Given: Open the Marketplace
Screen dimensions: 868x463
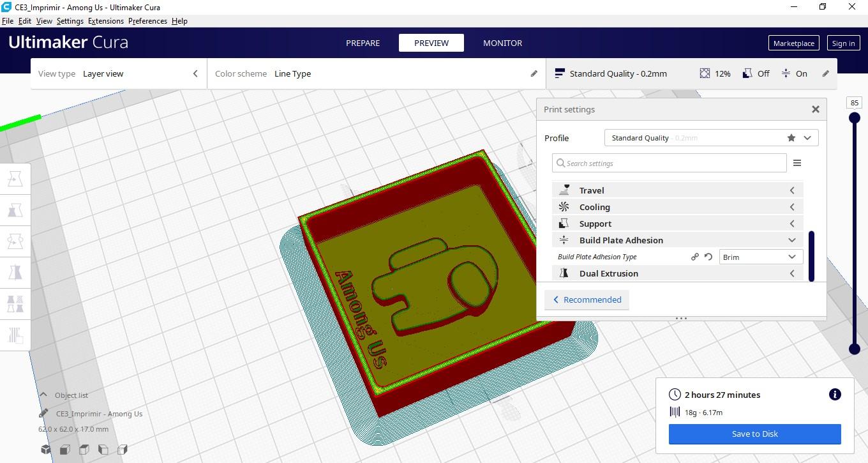Looking at the screenshot, I should click(x=793, y=43).
